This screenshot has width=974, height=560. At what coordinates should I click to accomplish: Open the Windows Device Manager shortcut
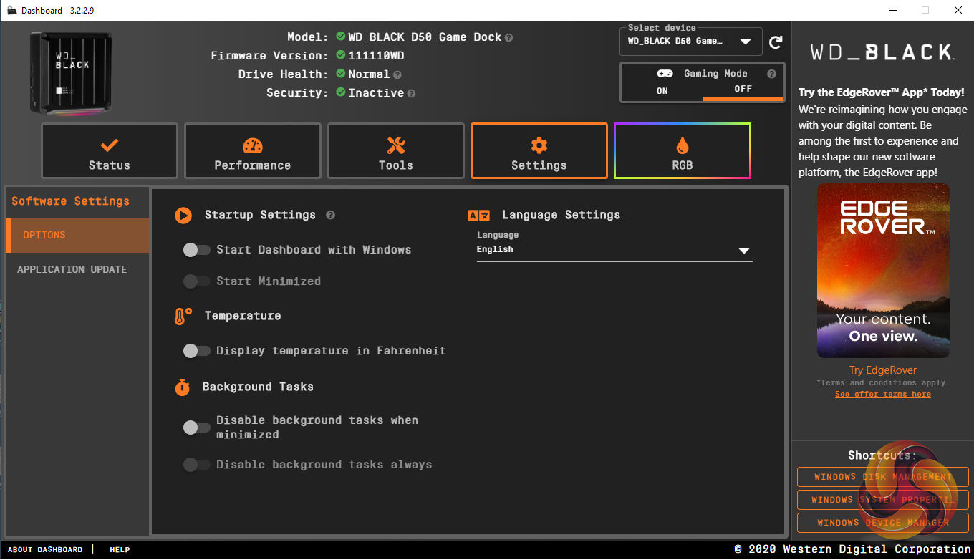(x=883, y=523)
